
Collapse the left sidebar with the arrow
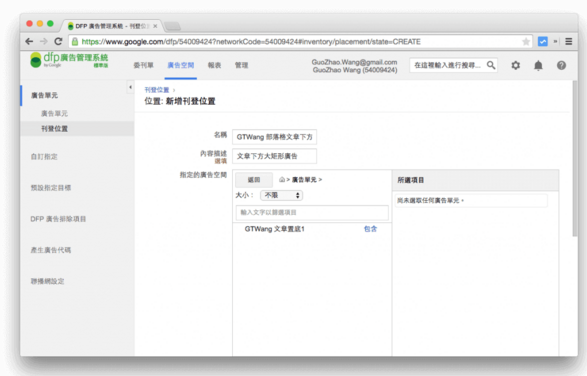pos(130,87)
